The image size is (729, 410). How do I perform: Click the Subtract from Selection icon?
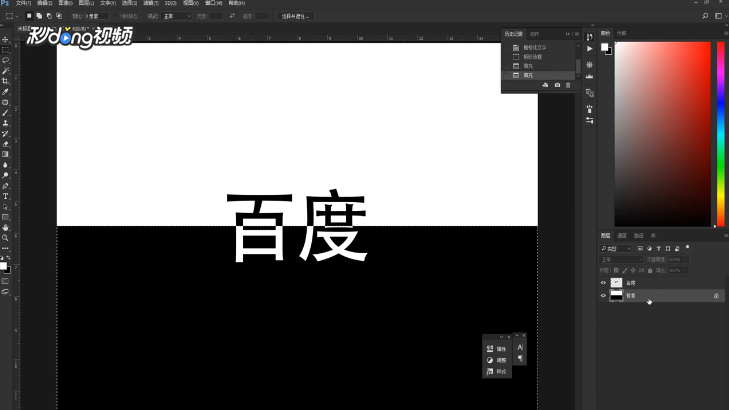[x=49, y=16]
